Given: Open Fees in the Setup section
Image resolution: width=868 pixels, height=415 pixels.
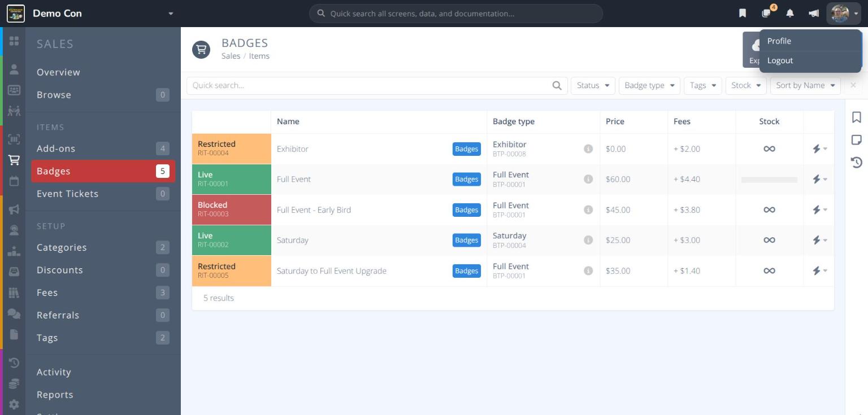Looking at the screenshot, I should (103, 292).
